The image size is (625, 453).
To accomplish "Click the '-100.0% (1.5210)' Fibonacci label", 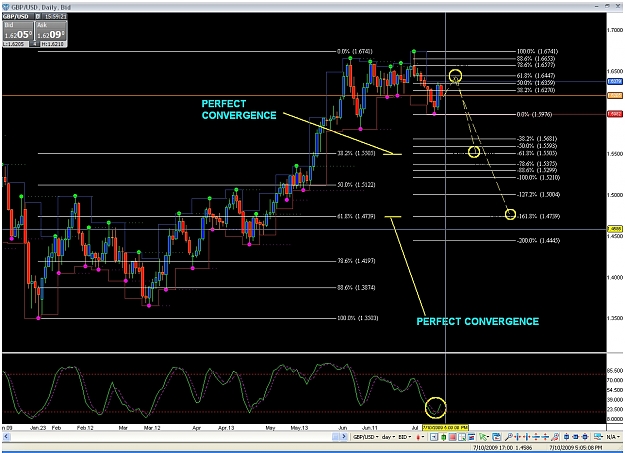I will tap(539, 177).
